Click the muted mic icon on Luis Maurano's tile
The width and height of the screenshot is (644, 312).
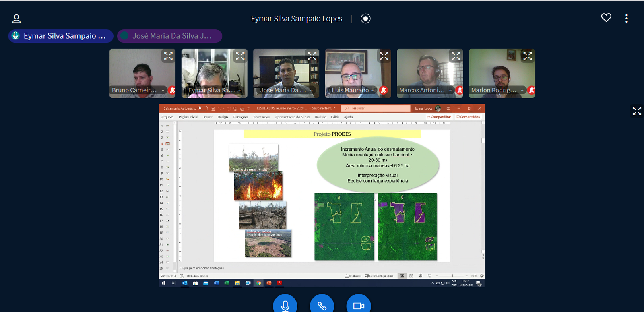click(x=383, y=90)
